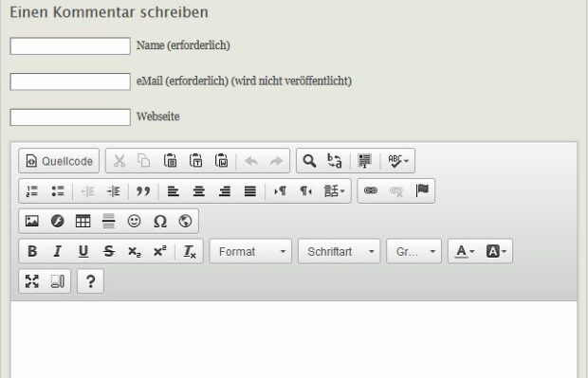Click Paste from Word icon

221,161
